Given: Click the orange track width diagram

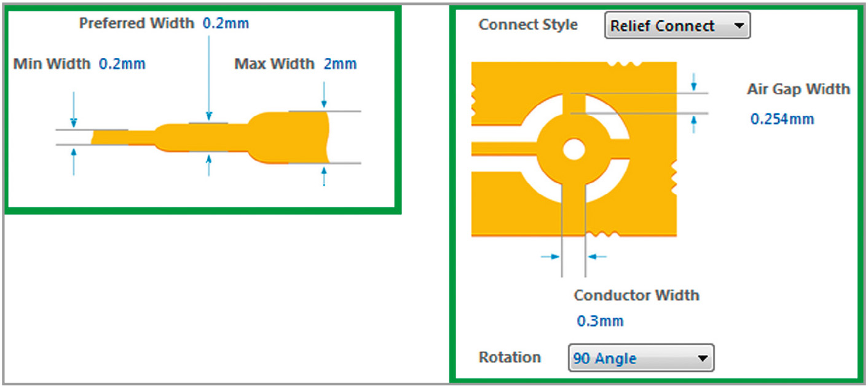Looking at the screenshot, I should pos(210,137).
